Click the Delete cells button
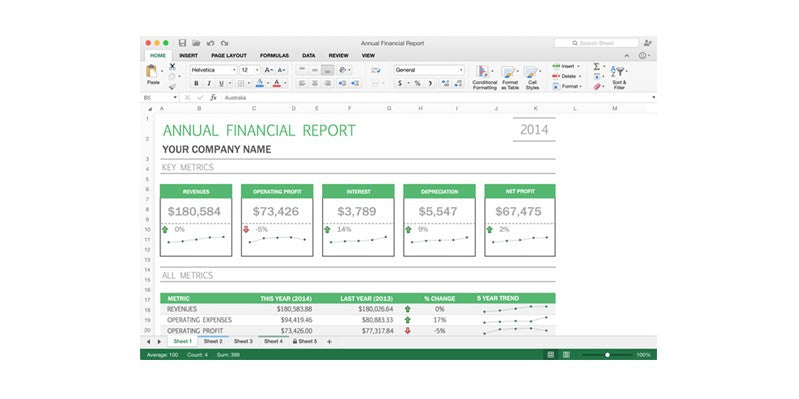The width and height of the screenshot is (799, 399). (x=566, y=76)
